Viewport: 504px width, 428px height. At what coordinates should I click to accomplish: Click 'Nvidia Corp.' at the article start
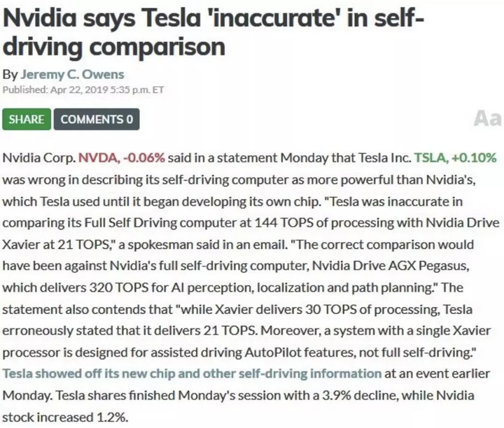tap(38, 159)
